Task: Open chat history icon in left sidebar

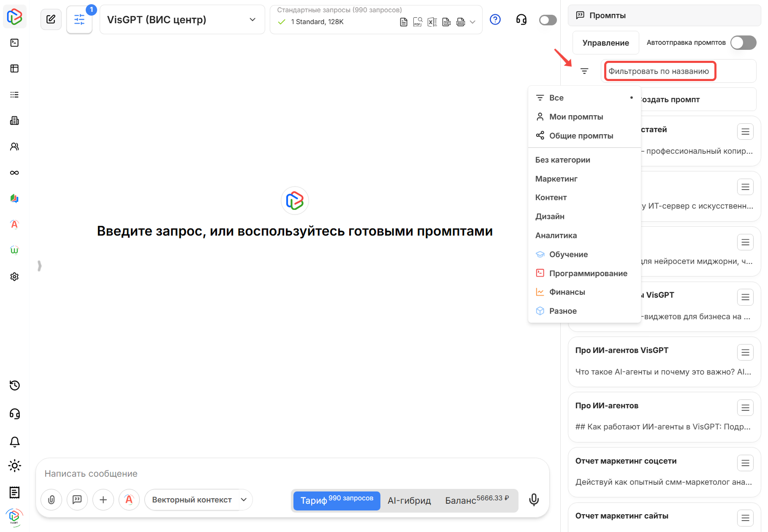Action: 14,385
